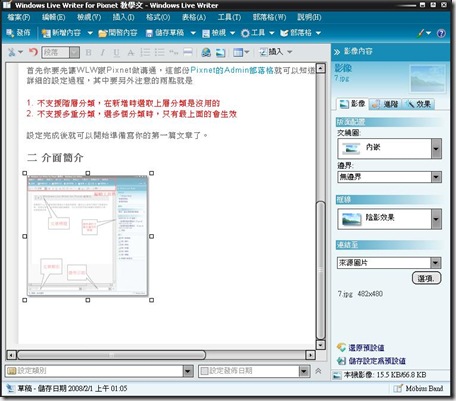This screenshot has height=401, width=456.
Task: Switch to the 進階 tab
Action: click(385, 104)
